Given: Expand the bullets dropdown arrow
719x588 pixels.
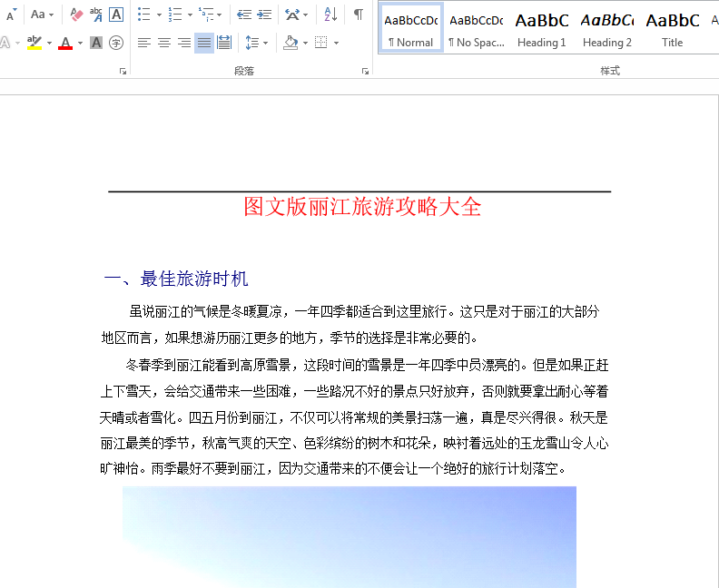Looking at the screenshot, I should click(x=159, y=15).
